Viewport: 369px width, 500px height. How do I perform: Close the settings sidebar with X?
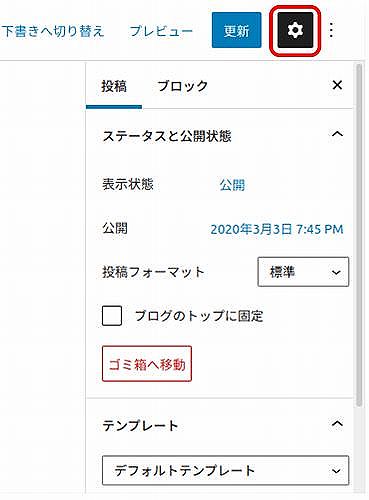(337, 85)
